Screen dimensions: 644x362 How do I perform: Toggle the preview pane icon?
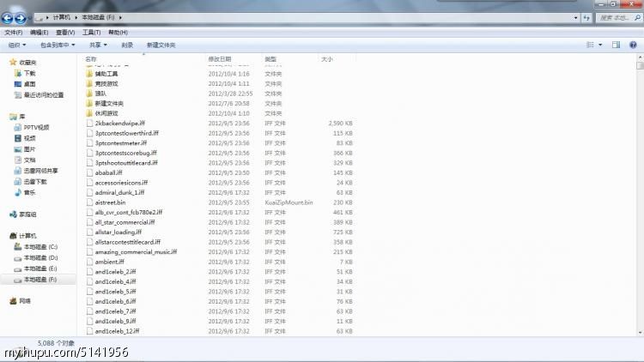tap(615, 45)
